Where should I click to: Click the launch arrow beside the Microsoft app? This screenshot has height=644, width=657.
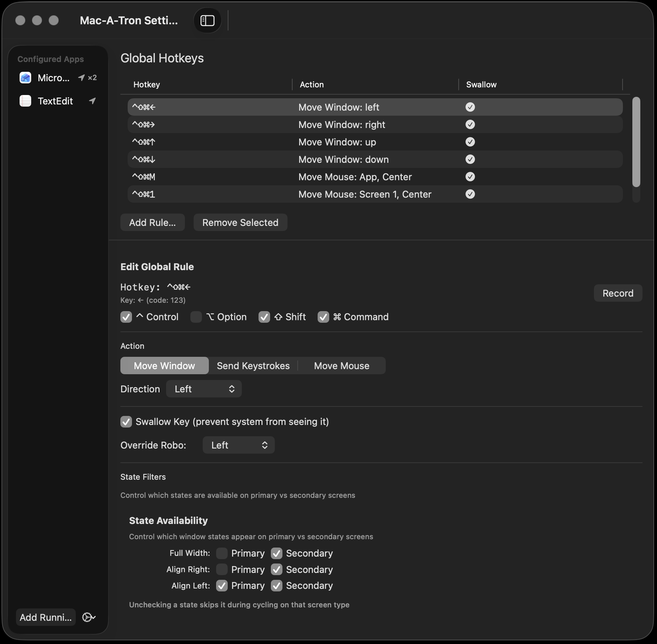tap(81, 77)
